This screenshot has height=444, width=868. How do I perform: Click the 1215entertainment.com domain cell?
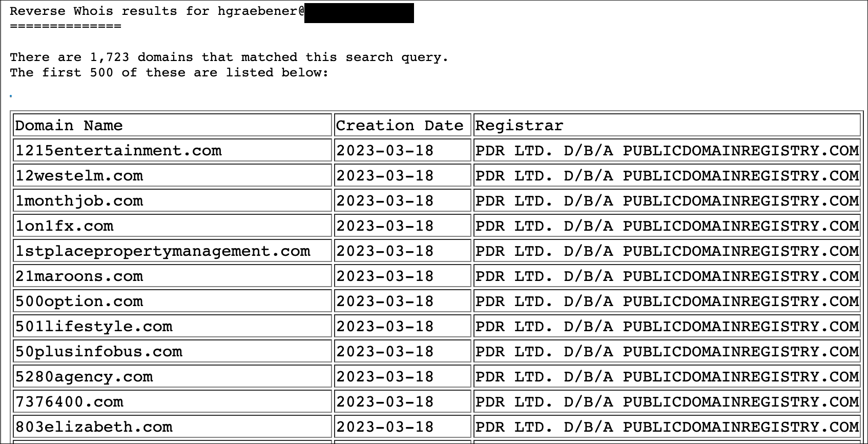118,151
